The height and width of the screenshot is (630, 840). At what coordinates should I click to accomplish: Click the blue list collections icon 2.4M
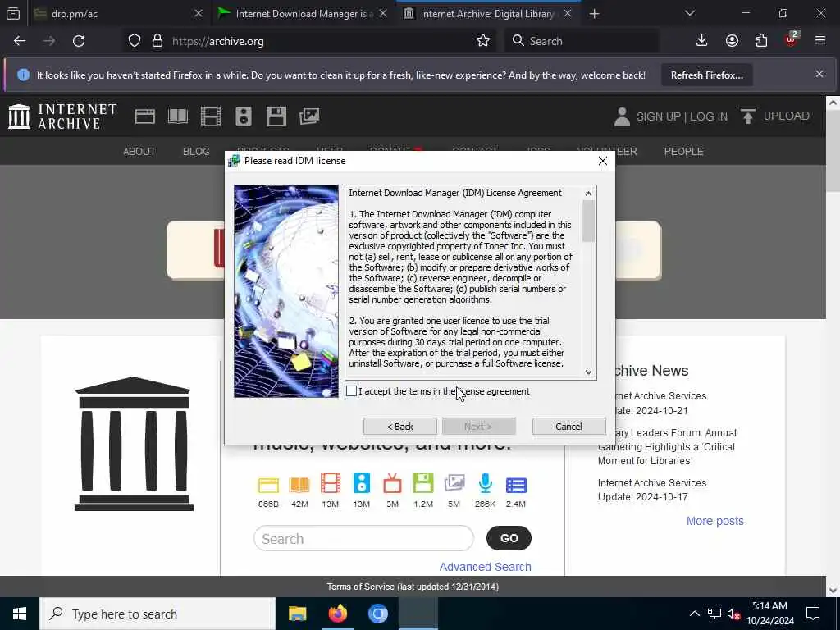point(516,485)
